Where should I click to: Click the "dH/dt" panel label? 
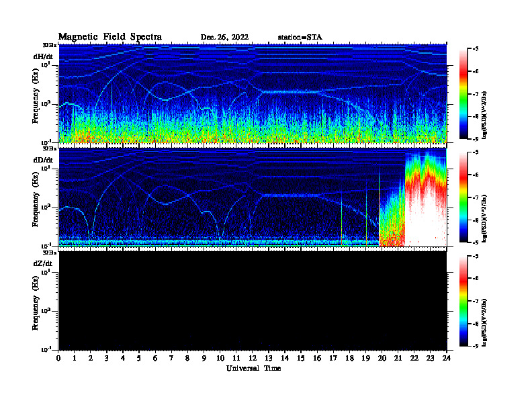pos(43,56)
